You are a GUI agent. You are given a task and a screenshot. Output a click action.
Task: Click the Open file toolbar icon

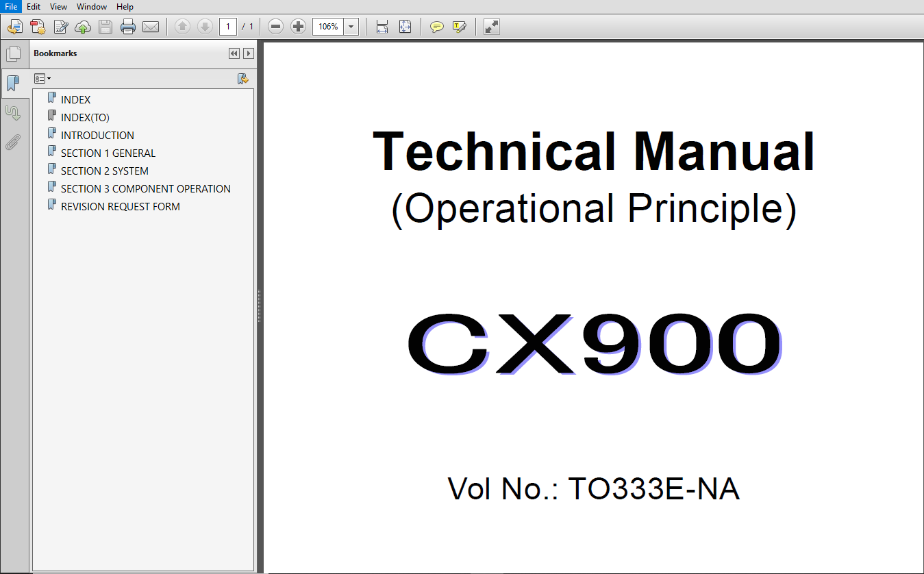(x=15, y=27)
